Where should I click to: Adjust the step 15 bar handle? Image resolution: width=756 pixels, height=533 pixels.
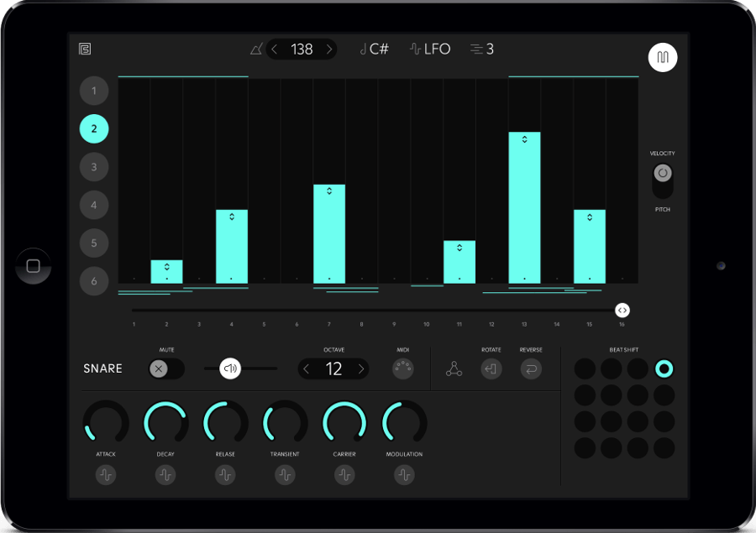[590, 217]
